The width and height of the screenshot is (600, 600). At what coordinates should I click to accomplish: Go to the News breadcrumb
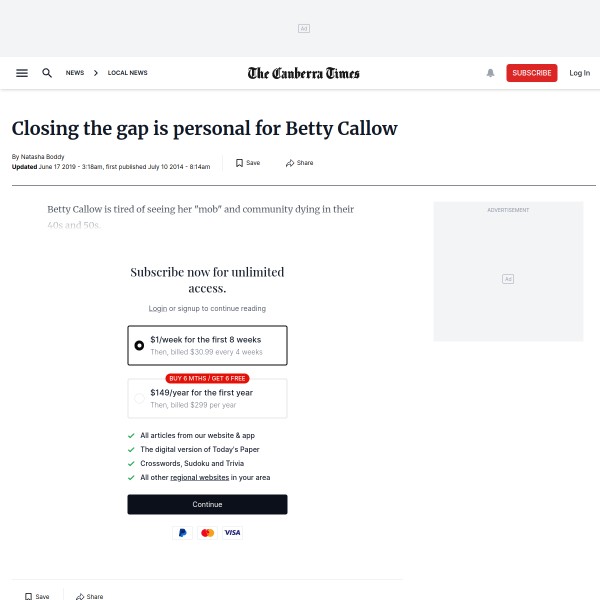(75, 73)
